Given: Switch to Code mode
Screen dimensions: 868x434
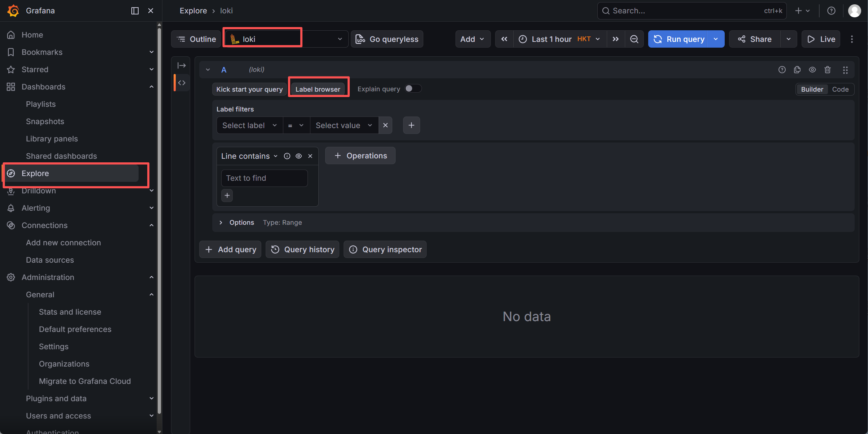Looking at the screenshot, I should pos(840,89).
